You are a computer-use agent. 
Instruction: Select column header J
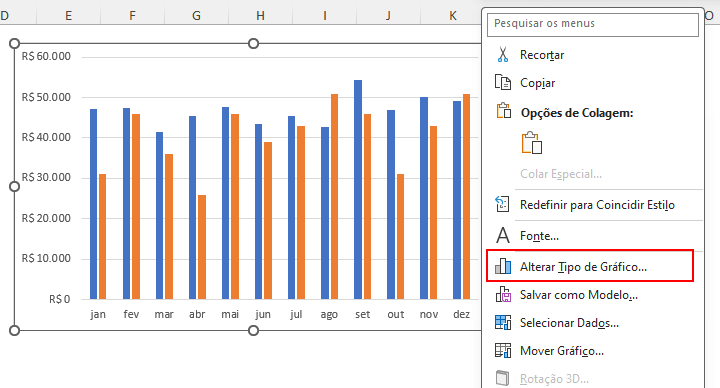coord(388,16)
